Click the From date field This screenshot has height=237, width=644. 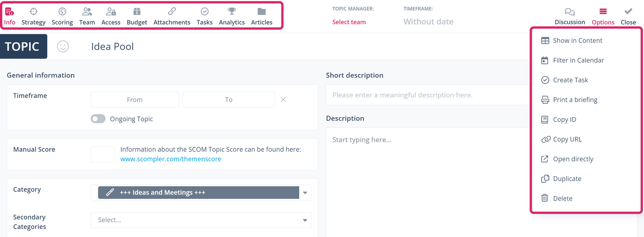tap(135, 100)
